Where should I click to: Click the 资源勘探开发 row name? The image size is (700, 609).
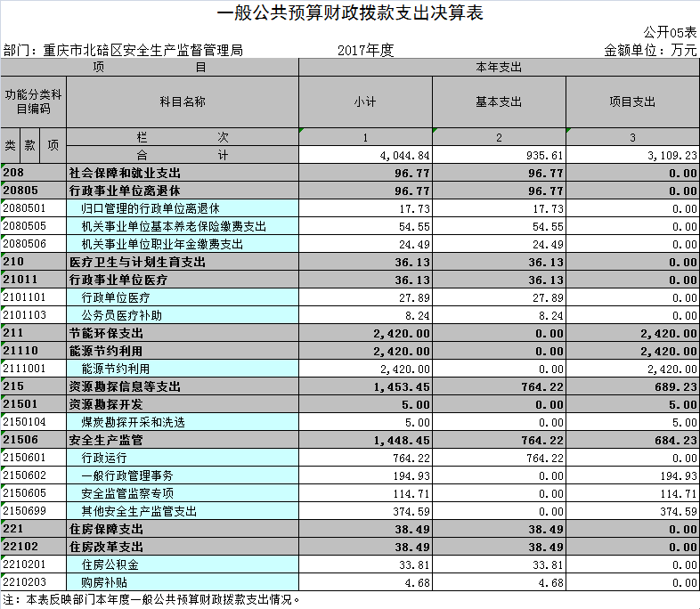tap(183, 404)
